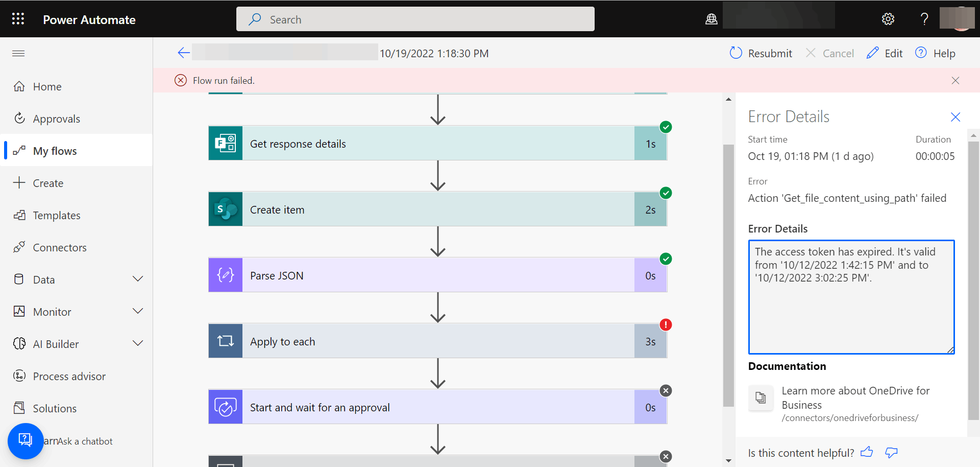Click the Resubmit circular arrow icon
Screen dimensions: 980x467
(736, 53)
